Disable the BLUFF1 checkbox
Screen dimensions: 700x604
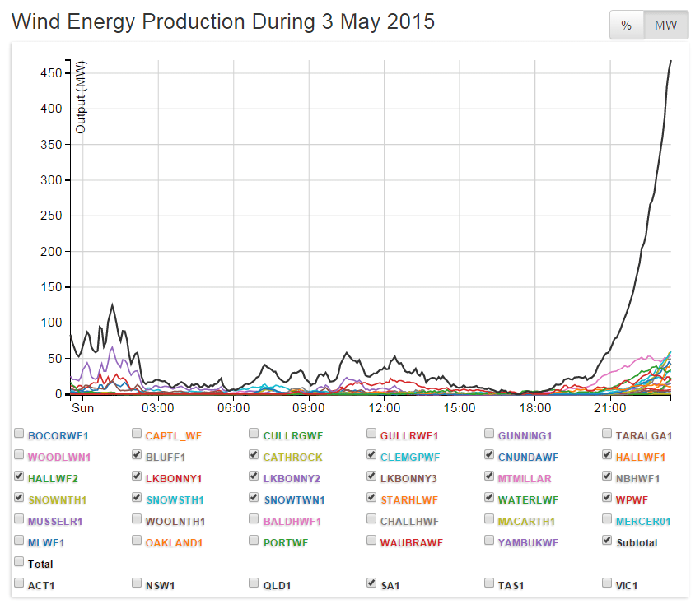pos(136,453)
